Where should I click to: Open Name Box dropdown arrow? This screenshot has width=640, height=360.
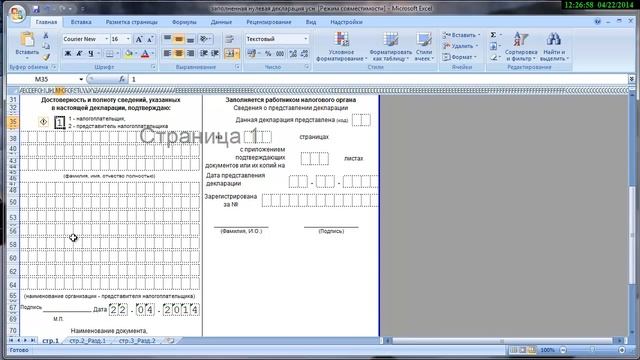81,79
